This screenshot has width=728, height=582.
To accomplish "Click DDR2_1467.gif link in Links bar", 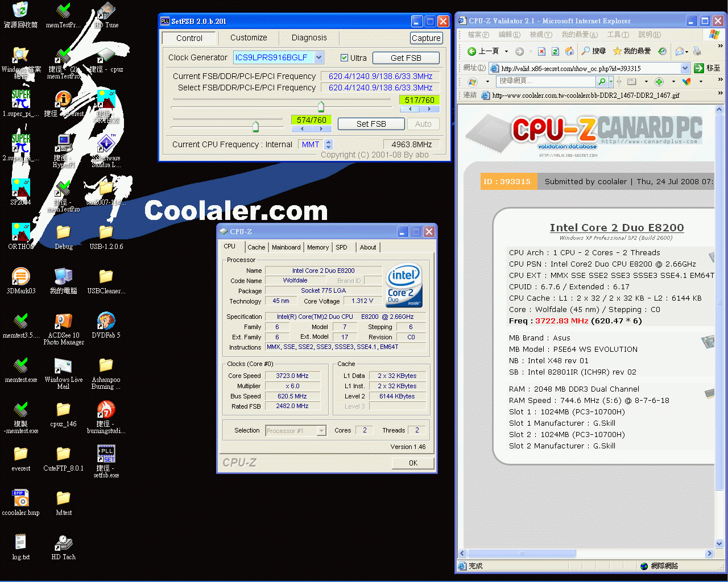I will click(580, 95).
